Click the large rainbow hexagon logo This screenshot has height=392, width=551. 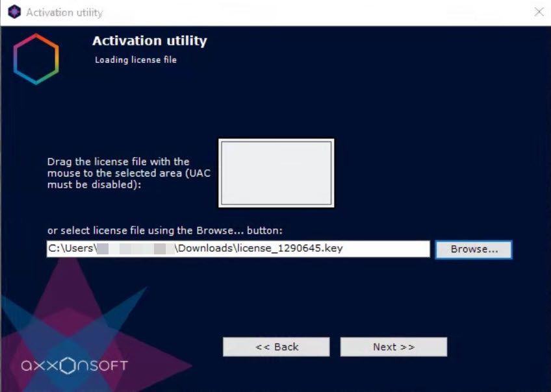(36, 59)
